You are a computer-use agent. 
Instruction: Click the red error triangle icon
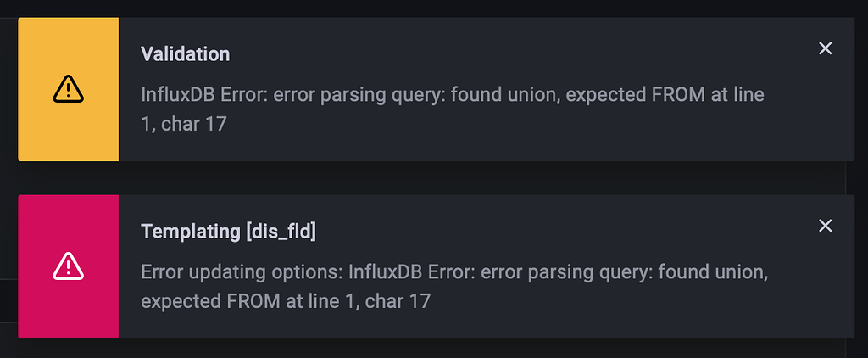[68, 266]
